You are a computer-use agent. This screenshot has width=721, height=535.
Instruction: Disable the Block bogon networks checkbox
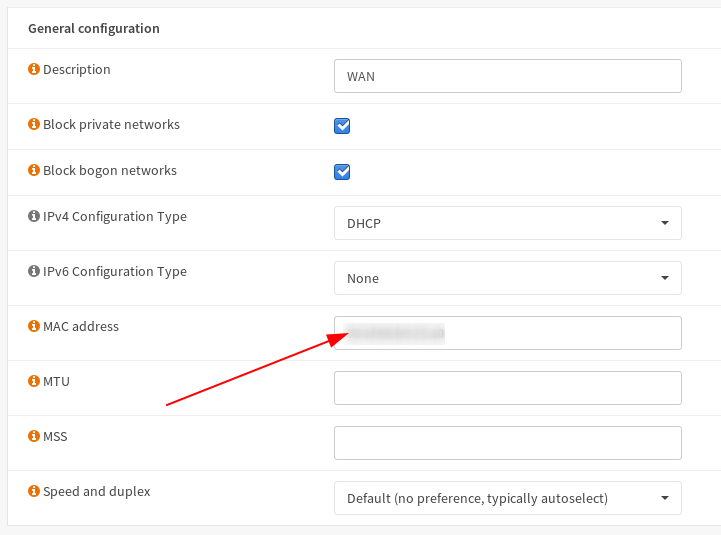[342, 172]
